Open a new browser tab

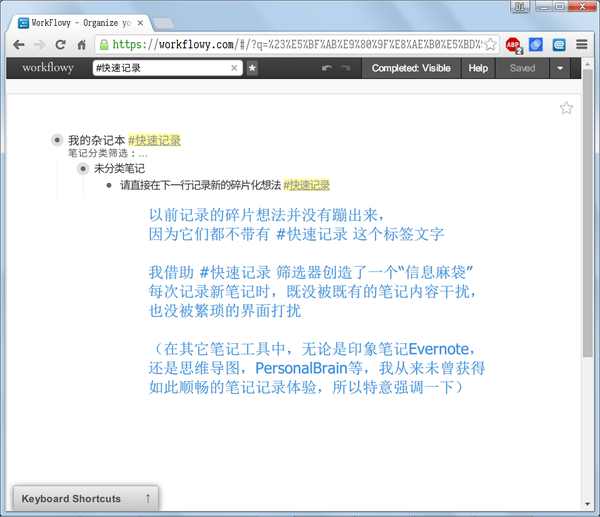pos(163,23)
